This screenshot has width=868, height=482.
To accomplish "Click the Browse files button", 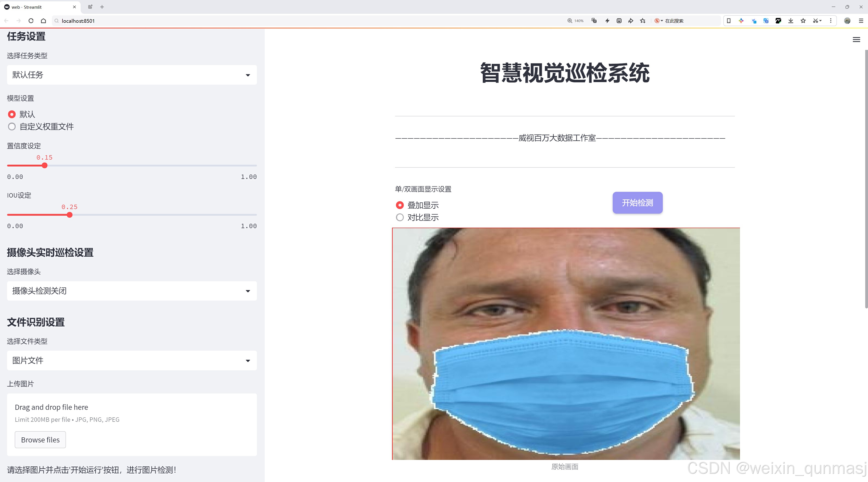I will tap(40, 440).
